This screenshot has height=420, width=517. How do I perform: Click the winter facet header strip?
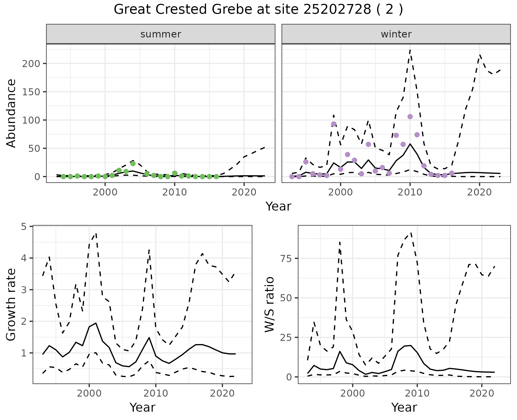coord(396,34)
